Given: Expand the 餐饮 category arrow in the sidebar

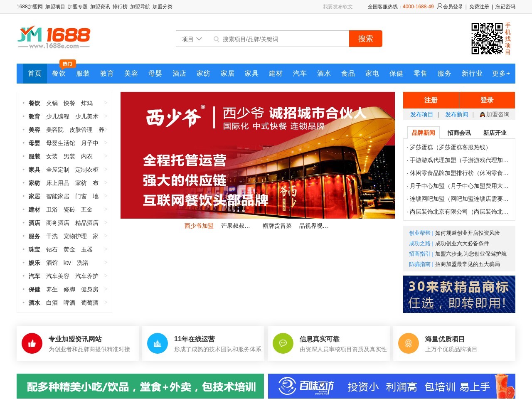Looking at the screenshot, I should coord(106,103).
